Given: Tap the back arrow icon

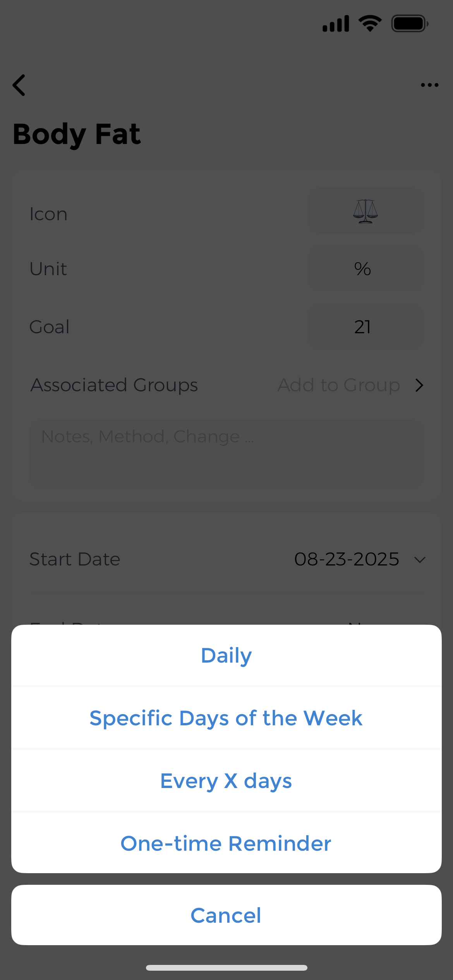Looking at the screenshot, I should click(19, 85).
